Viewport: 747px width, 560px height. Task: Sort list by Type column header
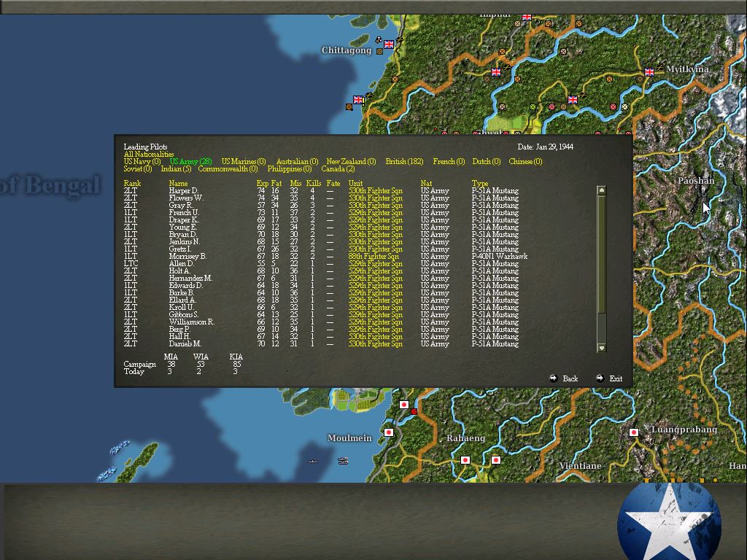[x=480, y=183]
